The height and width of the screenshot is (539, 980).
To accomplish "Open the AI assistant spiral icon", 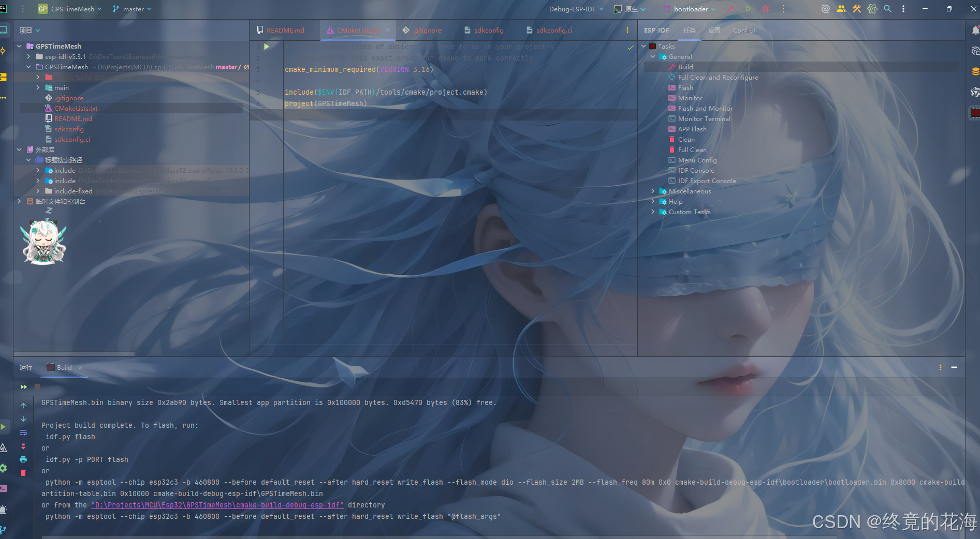I will 826,9.
